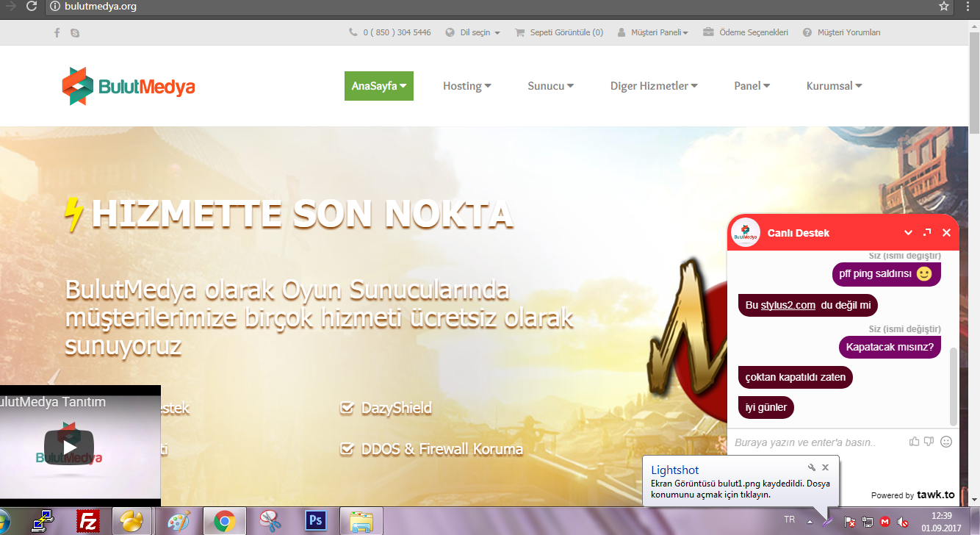Play the BulutMedya Tanıtım video
980x535 pixels.
[69, 447]
